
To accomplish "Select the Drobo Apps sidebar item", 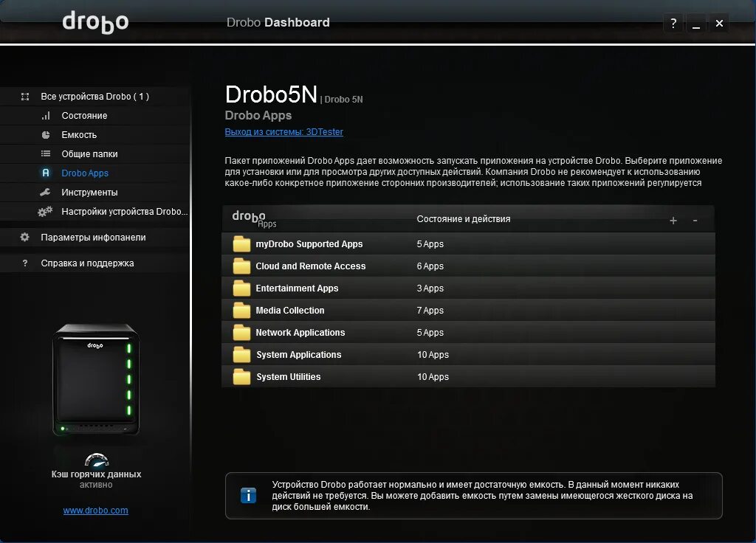I will pyautogui.click(x=95, y=173).
